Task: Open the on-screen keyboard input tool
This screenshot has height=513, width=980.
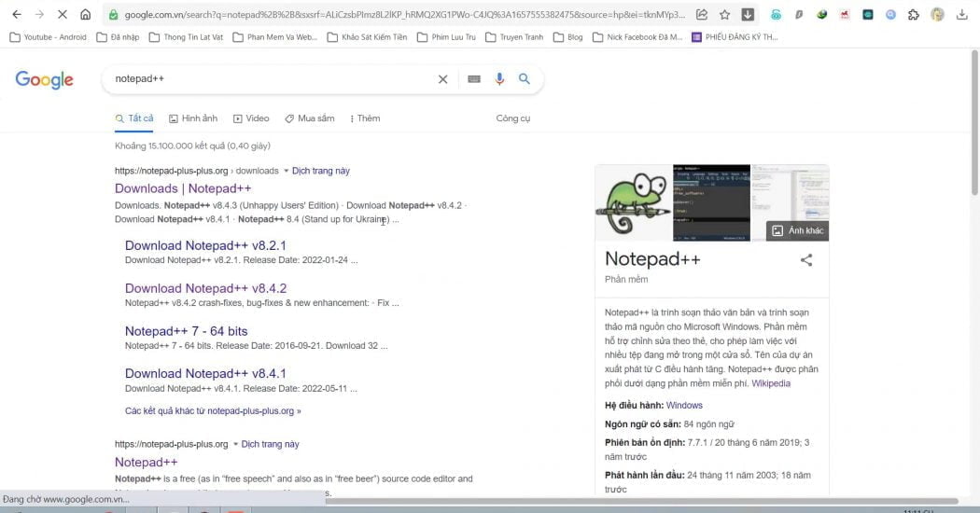Action: 474,79
